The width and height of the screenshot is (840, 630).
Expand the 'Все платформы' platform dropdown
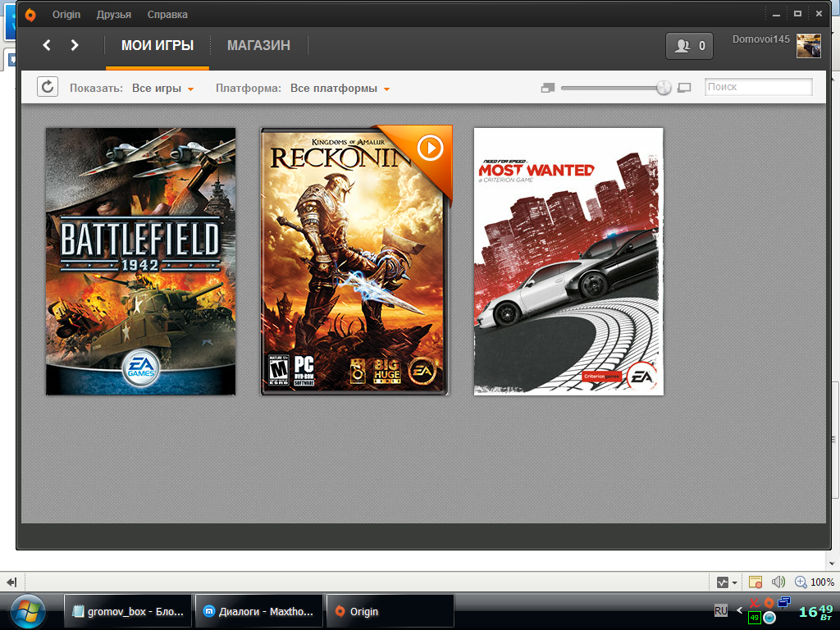tap(340, 89)
